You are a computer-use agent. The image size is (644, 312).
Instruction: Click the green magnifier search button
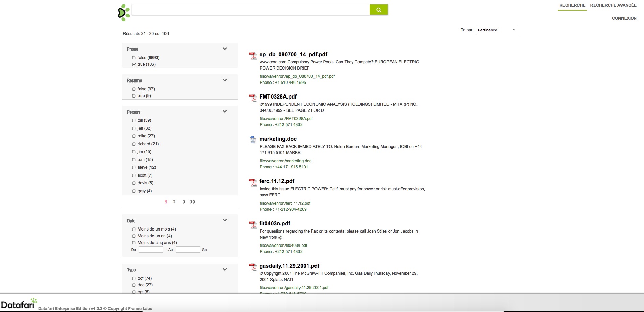pos(379,10)
